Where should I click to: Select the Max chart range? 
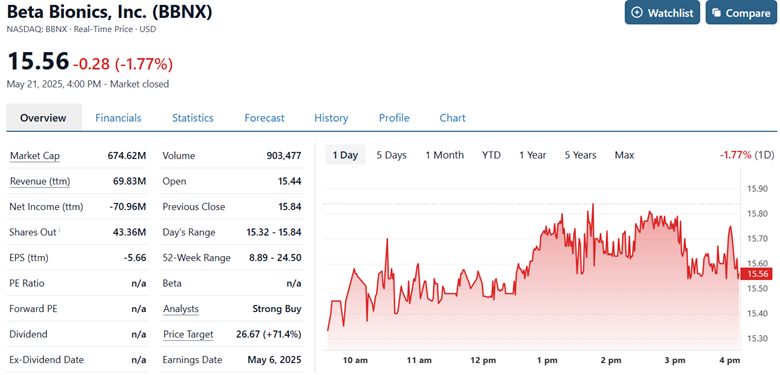pyautogui.click(x=624, y=155)
